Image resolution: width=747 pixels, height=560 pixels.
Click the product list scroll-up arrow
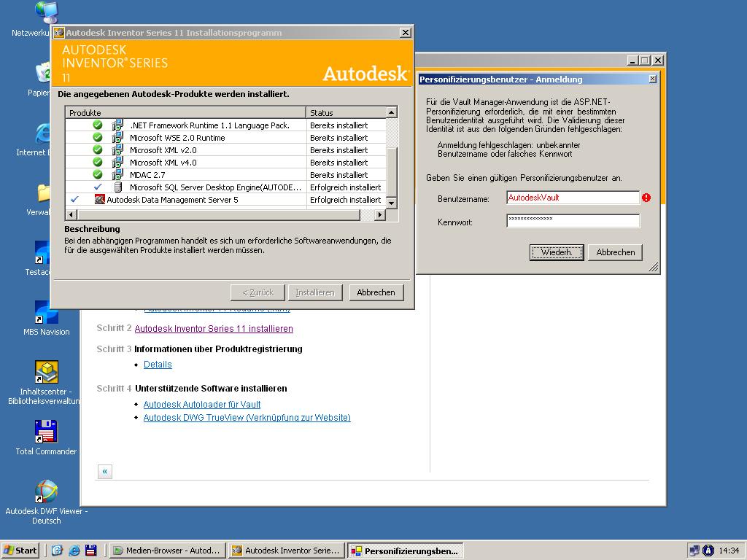click(392, 113)
